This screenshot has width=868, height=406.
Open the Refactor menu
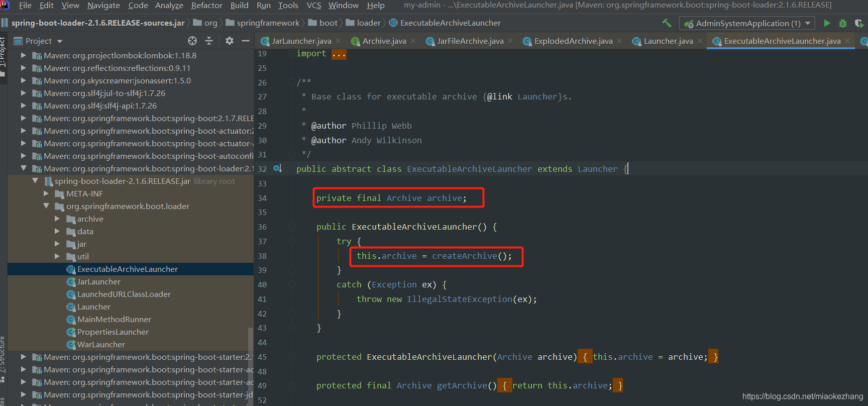coord(206,5)
